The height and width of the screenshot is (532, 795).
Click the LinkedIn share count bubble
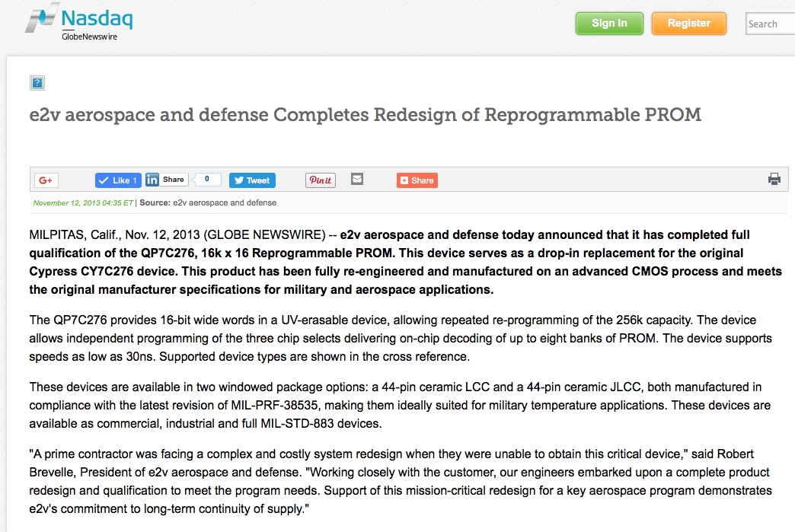207,180
